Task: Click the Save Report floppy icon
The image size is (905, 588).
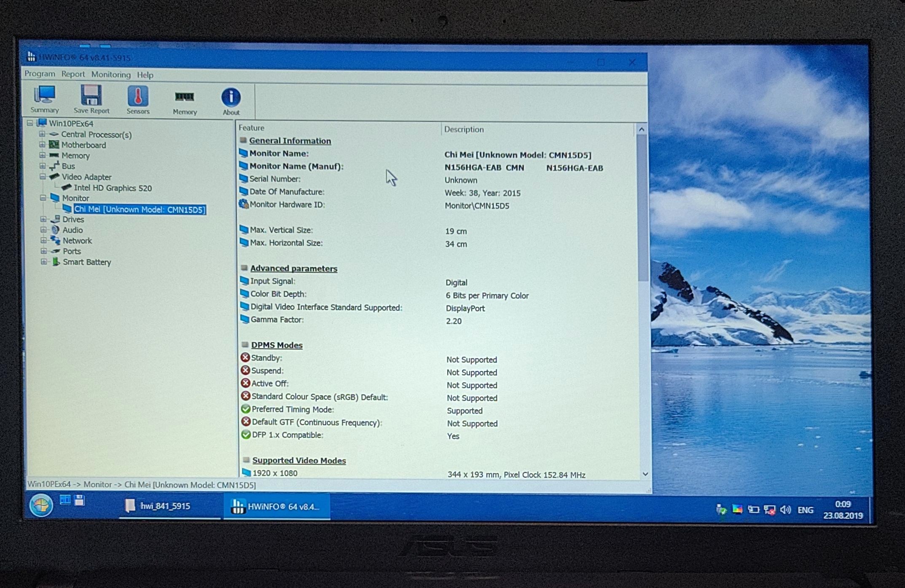Action: pyautogui.click(x=91, y=100)
